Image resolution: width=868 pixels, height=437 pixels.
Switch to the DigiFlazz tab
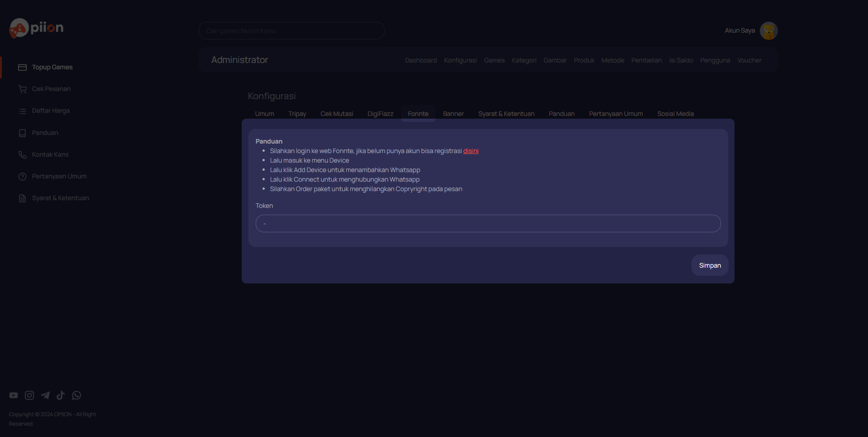point(380,114)
